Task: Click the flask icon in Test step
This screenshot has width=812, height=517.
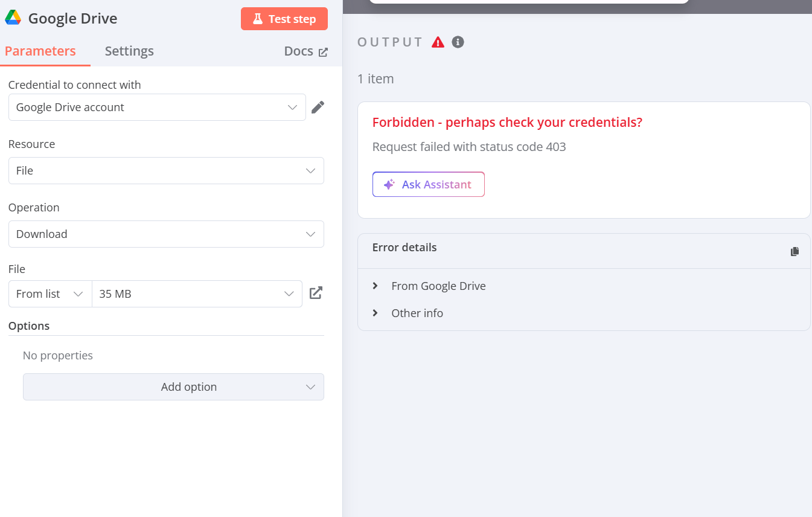Action: (x=258, y=19)
